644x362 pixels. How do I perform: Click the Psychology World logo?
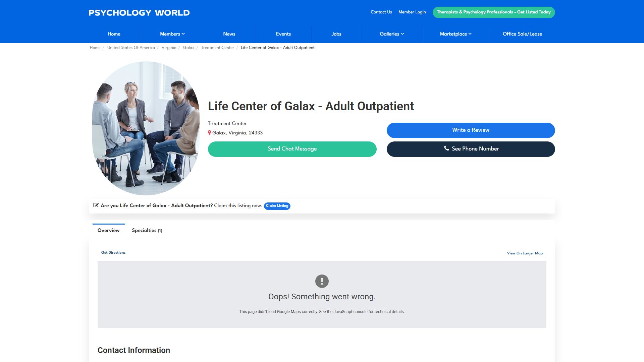139,13
